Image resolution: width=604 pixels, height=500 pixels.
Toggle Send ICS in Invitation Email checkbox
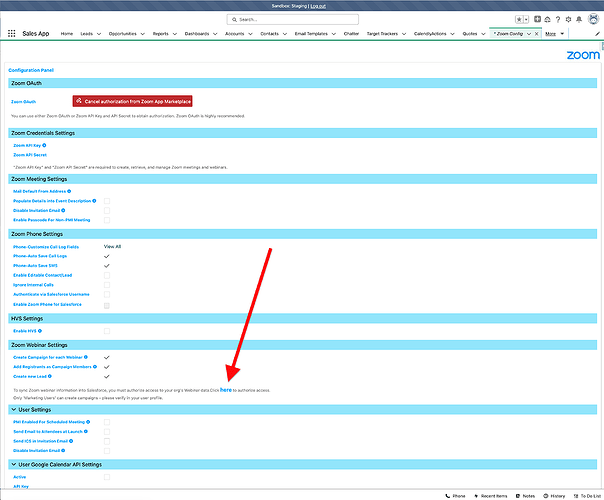pyautogui.click(x=107, y=441)
